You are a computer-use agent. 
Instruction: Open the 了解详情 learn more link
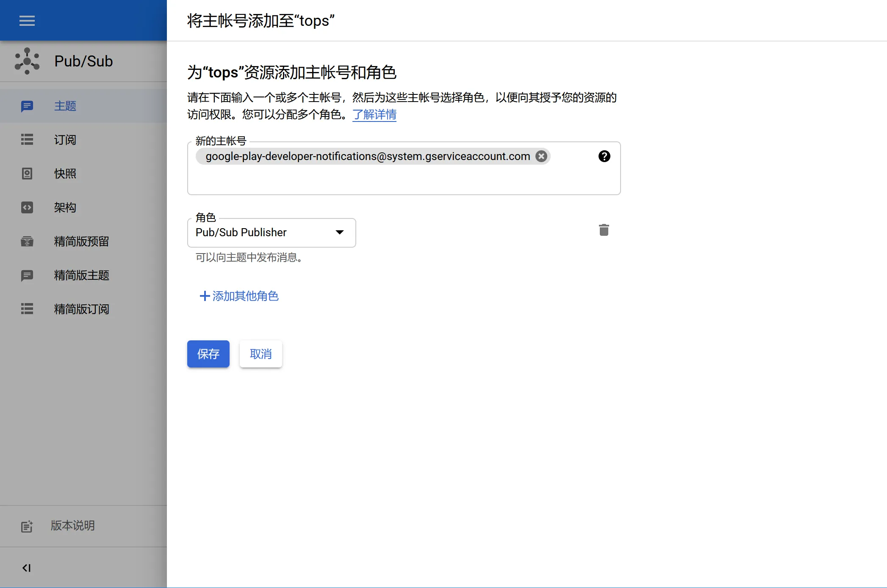(374, 114)
